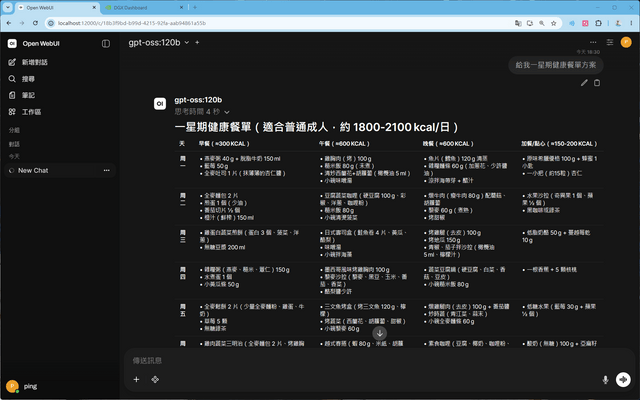
Task: Open the attachment plus menu in composer
Action: click(x=136, y=380)
